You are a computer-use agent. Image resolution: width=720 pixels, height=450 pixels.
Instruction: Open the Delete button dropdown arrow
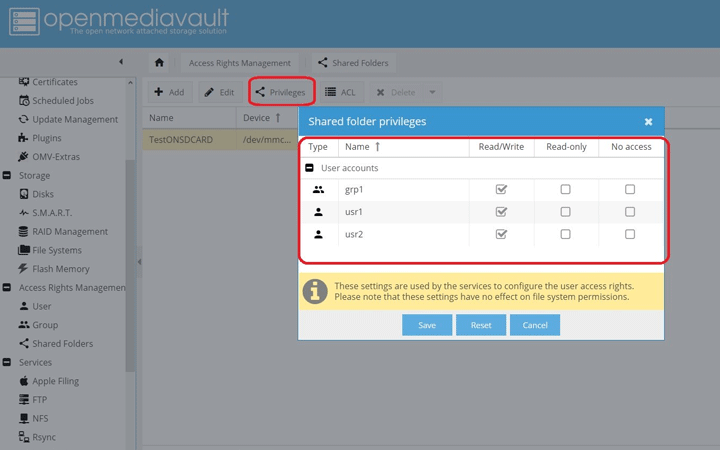click(432, 92)
